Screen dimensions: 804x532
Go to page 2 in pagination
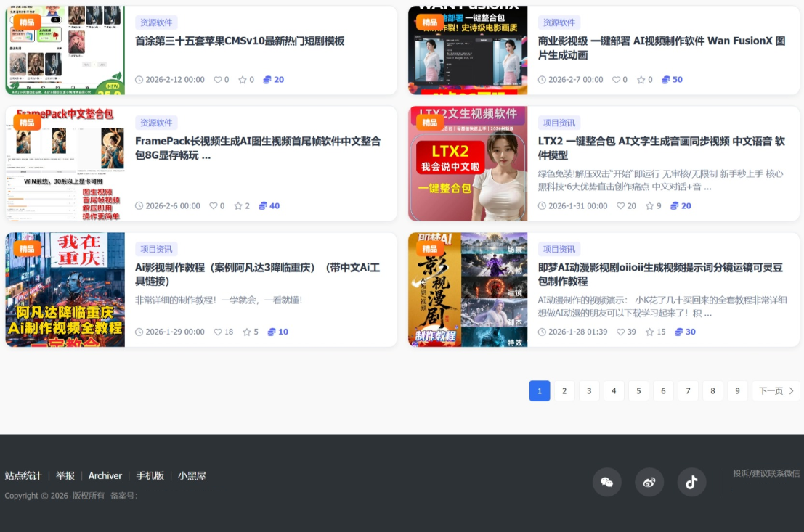tap(564, 391)
